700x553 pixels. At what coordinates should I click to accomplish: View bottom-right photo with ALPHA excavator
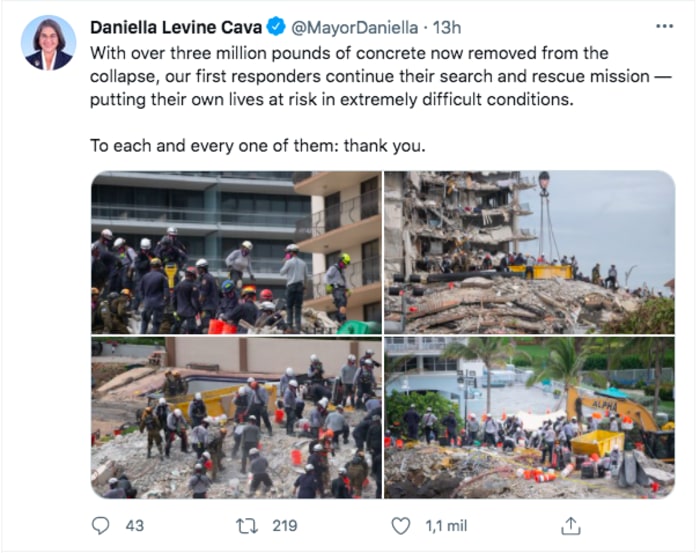point(529,417)
